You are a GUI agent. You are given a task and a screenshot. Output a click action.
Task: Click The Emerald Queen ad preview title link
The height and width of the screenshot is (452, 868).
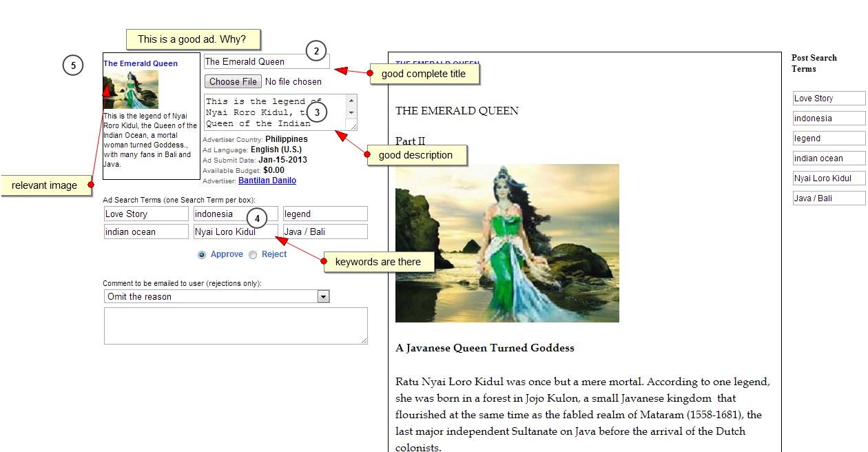tap(141, 63)
